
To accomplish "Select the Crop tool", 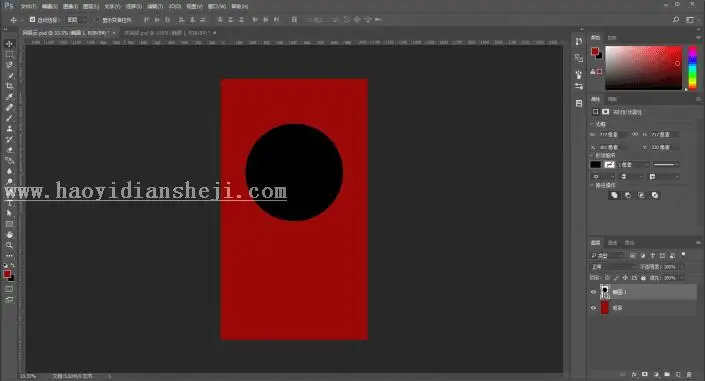I will pos(9,86).
